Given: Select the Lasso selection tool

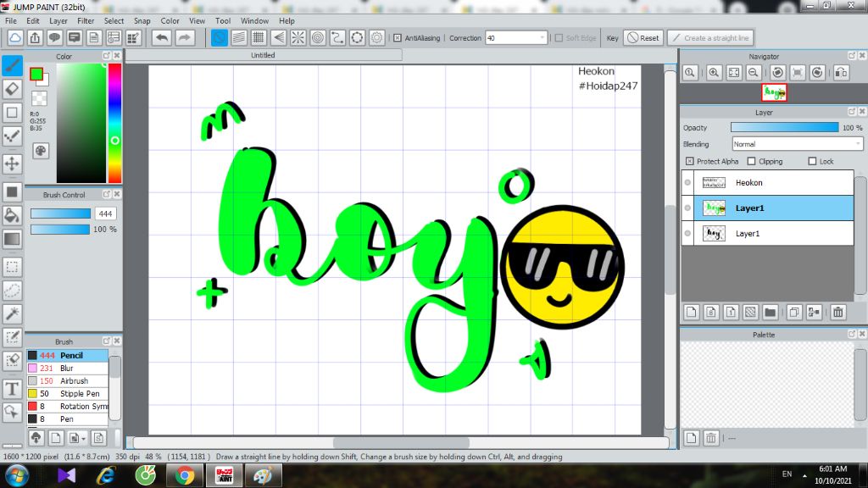Looking at the screenshot, I should point(12,291).
